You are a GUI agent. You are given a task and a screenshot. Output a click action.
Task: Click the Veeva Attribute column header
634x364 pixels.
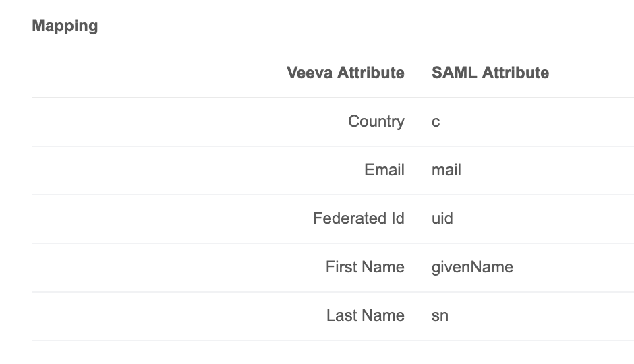[345, 73]
